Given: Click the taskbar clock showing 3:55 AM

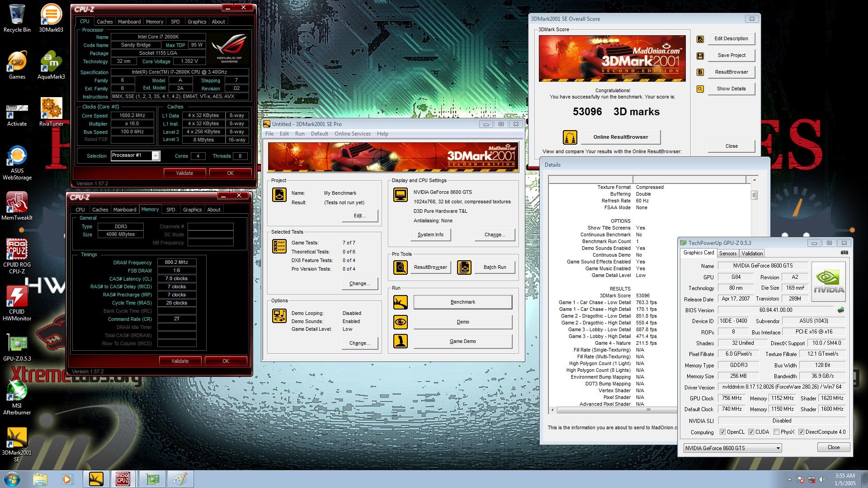Looking at the screenshot, I should coord(845,476).
